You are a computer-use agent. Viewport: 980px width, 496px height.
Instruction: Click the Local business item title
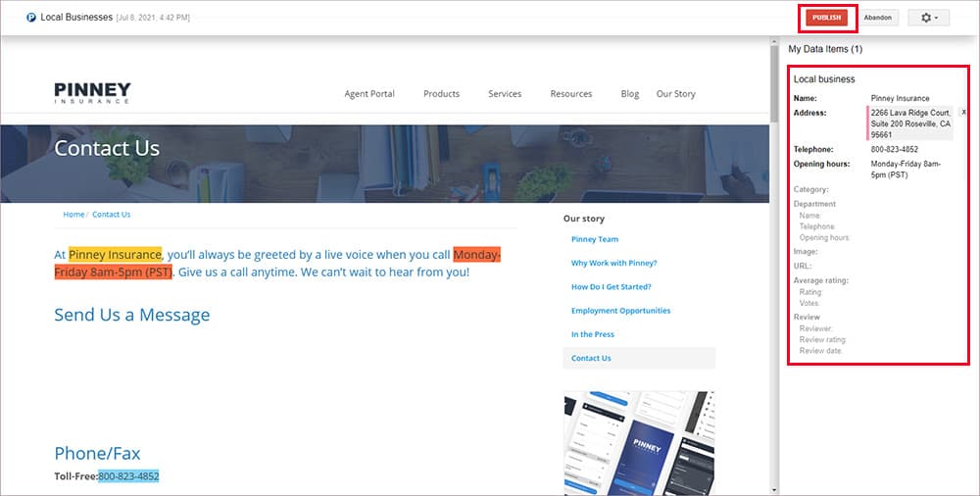pyautogui.click(x=824, y=78)
